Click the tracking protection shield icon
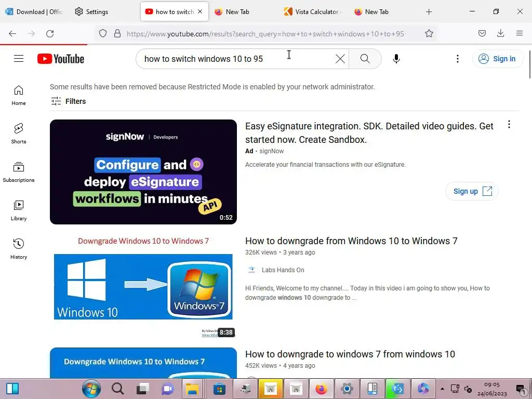Viewport: 532px width, 399px height. click(x=103, y=33)
